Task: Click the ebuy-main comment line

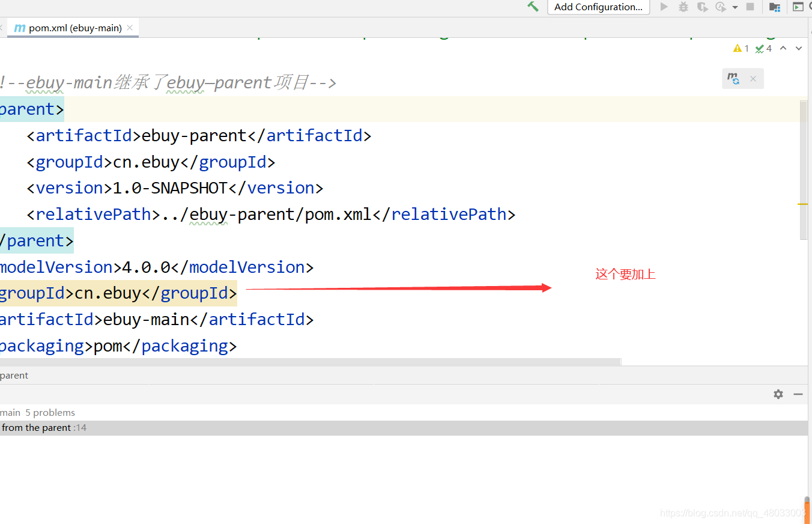Action: [168, 83]
